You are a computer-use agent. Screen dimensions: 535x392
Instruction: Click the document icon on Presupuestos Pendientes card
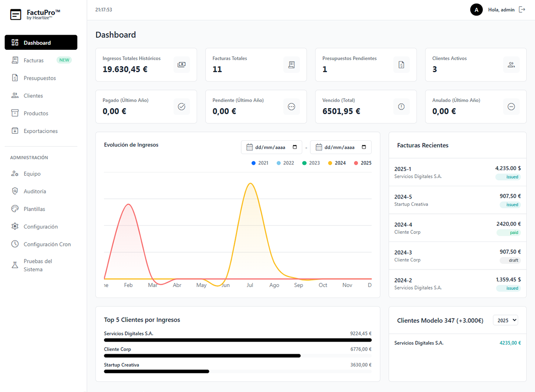(401, 65)
